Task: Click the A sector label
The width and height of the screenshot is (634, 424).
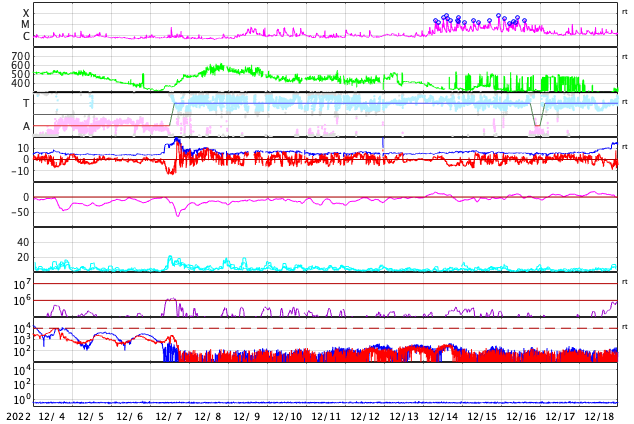Action: pos(26,126)
